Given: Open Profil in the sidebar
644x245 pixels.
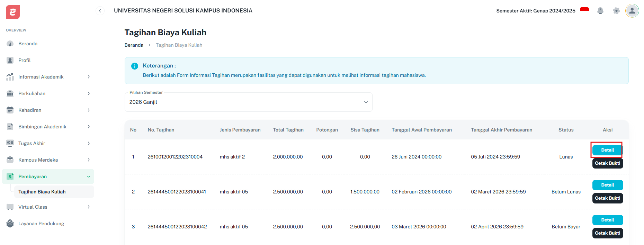Looking at the screenshot, I should coord(48,60).
